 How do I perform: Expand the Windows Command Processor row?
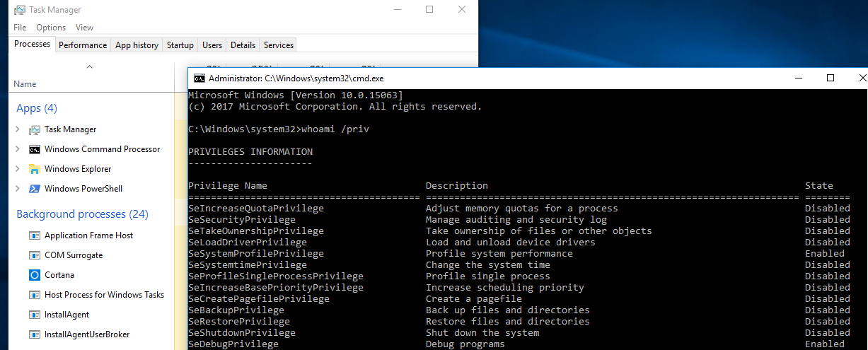coord(17,149)
